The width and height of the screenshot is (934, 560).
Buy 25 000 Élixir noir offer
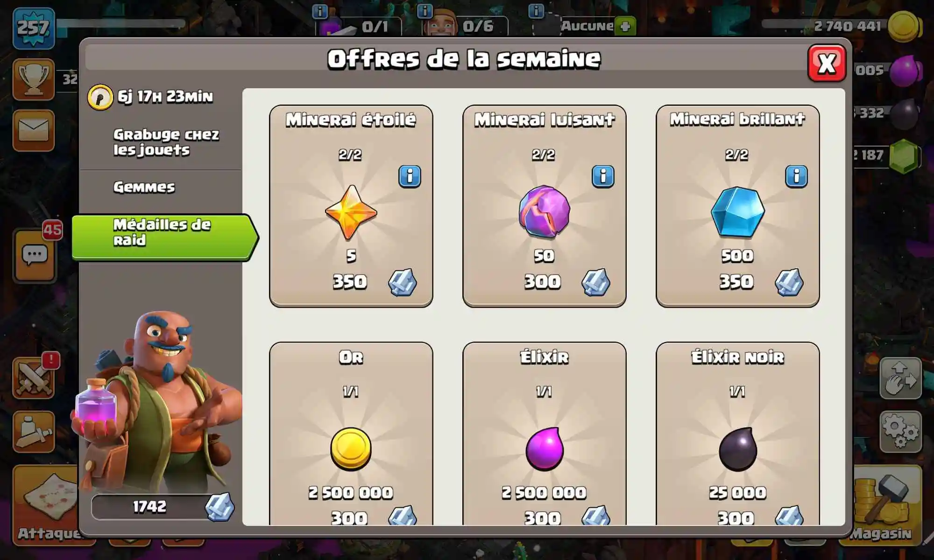pos(738,434)
